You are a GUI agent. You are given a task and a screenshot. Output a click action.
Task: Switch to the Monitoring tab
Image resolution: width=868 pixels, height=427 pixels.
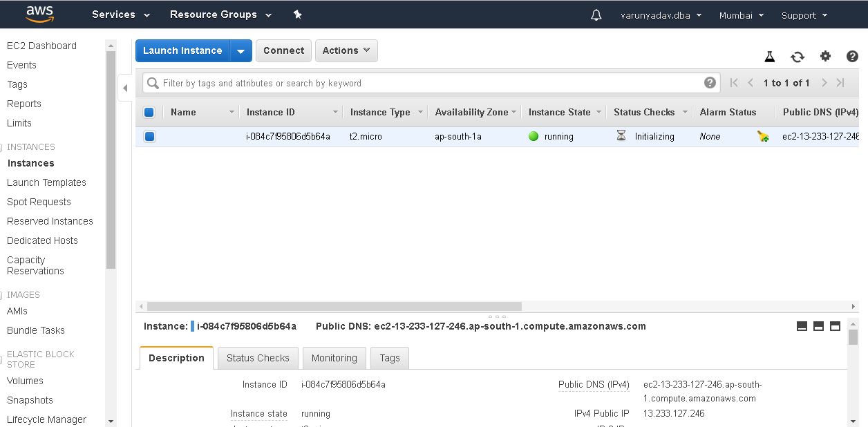click(334, 358)
